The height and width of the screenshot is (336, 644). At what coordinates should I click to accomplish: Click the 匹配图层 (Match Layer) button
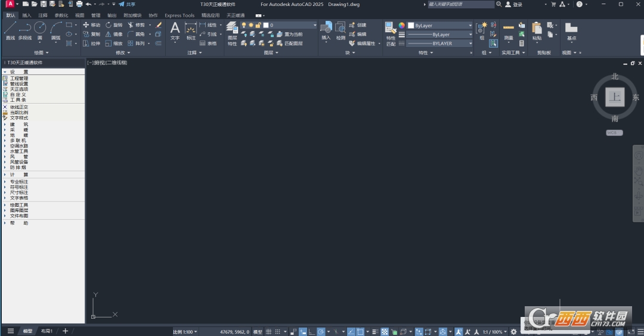[290, 43]
